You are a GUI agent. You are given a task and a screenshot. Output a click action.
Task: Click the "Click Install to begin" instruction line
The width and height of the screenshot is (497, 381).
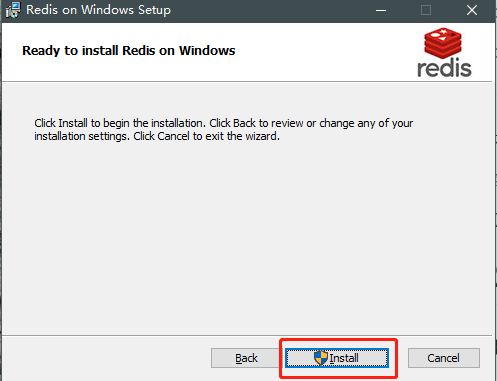223,123
